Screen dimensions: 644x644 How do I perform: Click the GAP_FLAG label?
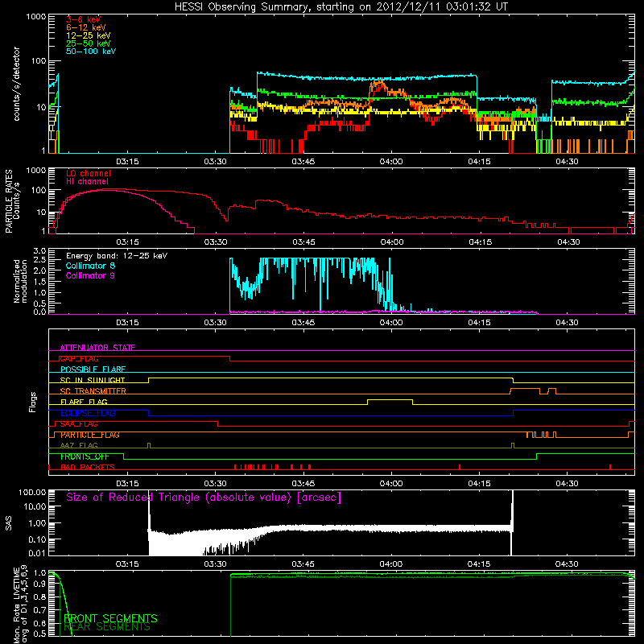pos(79,358)
